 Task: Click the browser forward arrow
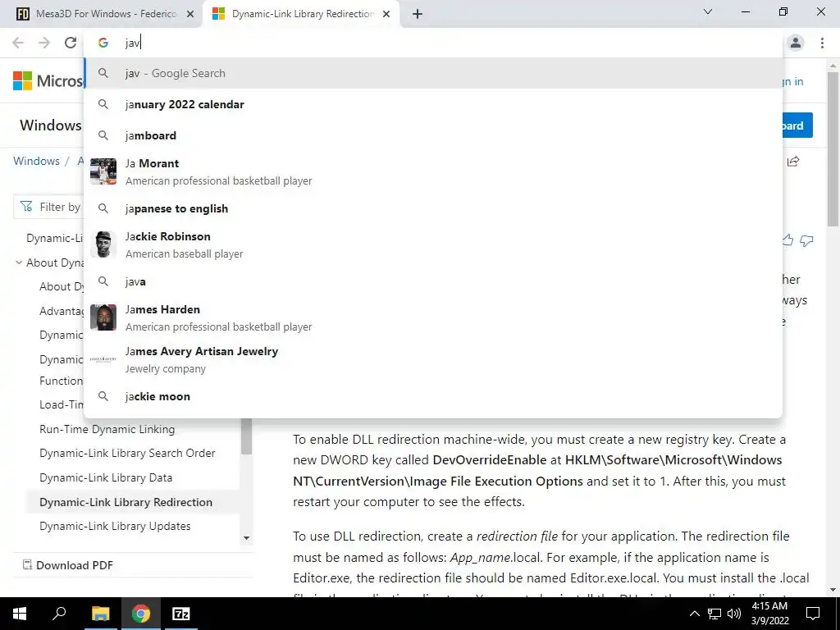(x=44, y=43)
